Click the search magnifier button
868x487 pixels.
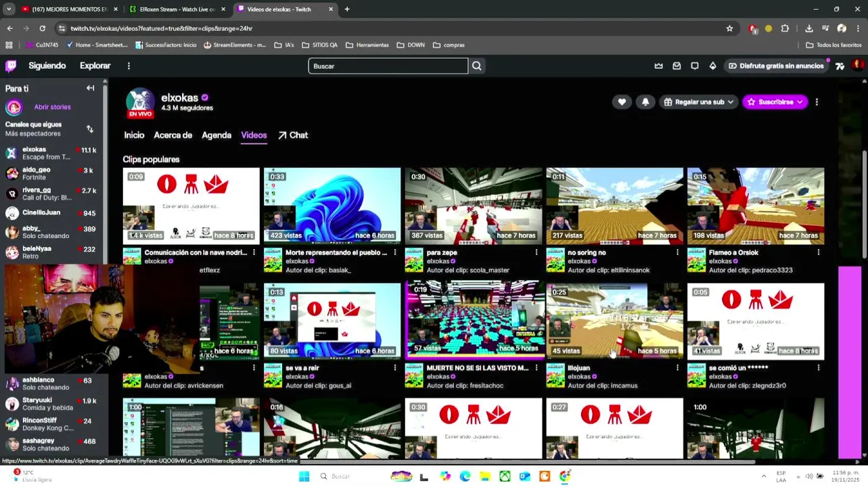point(477,66)
